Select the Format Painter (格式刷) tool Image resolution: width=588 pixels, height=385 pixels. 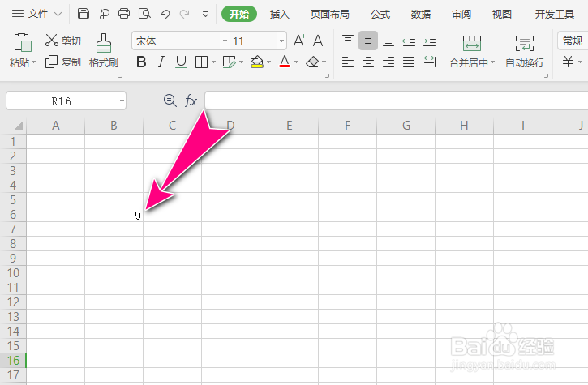click(x=104, y=50)
